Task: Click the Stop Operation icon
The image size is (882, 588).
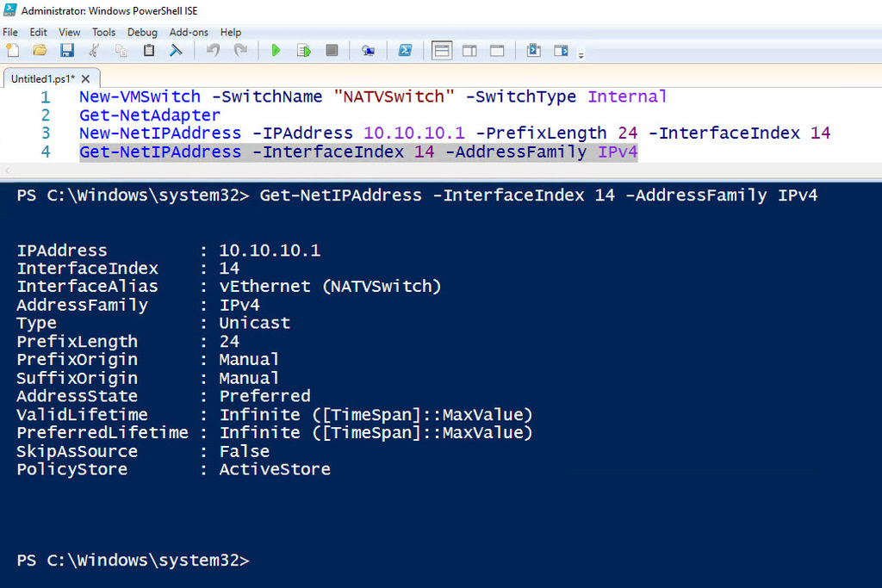Action: [332, 50]
